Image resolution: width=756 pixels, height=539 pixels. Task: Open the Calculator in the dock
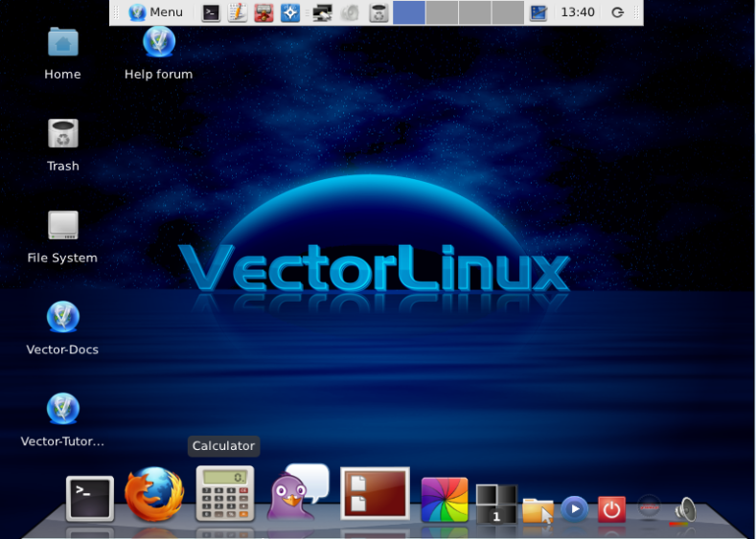(224, 494)
